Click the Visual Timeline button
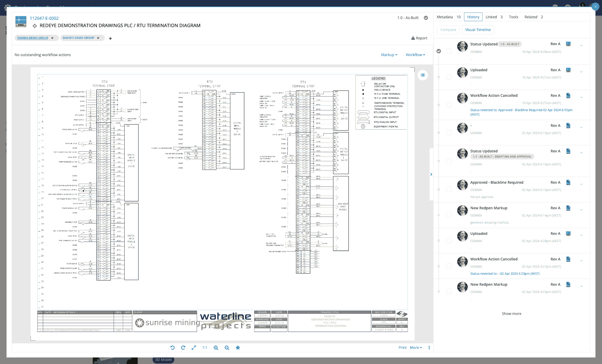Image resolution: width=602 pixels, height=364 pixels. tap(478, 30)
